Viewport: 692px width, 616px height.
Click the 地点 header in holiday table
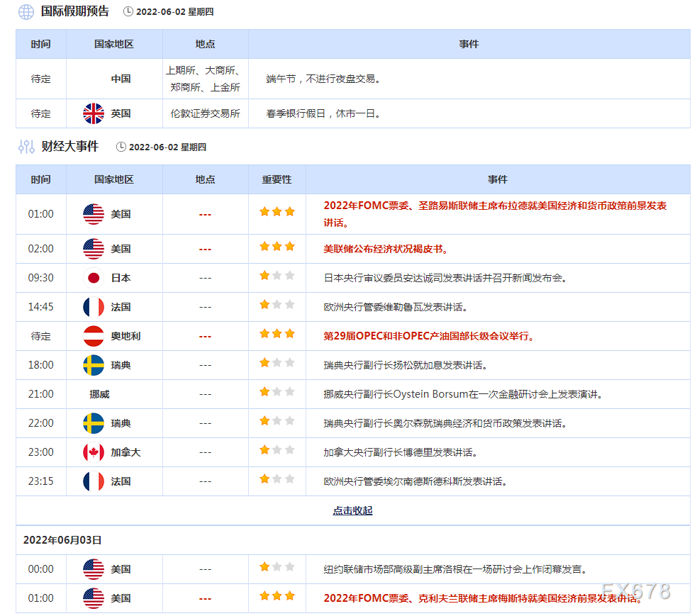coord(205,44)
